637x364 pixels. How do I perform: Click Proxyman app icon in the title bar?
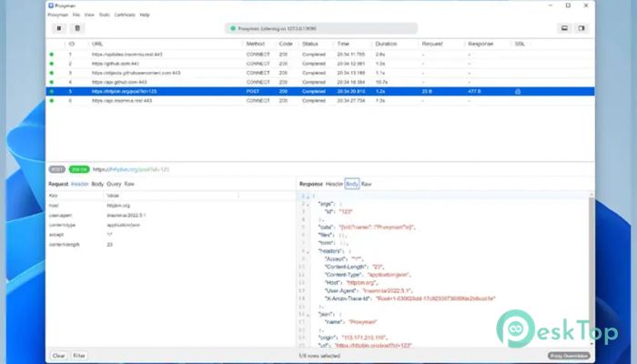pyautogui.click(x=51, y=5)
